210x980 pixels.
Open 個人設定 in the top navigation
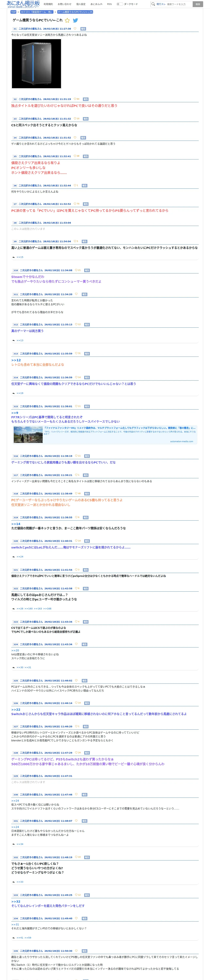(81, 4)
